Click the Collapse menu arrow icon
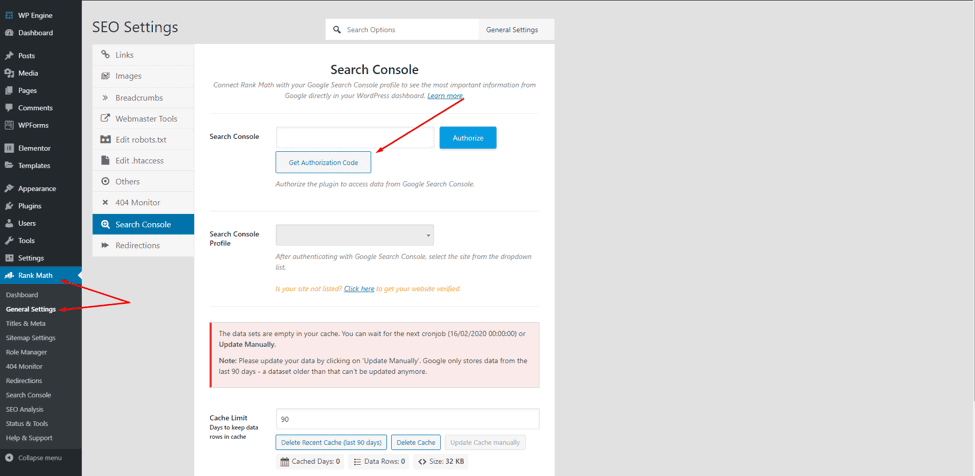975x476 pixels. pos(9,458)
